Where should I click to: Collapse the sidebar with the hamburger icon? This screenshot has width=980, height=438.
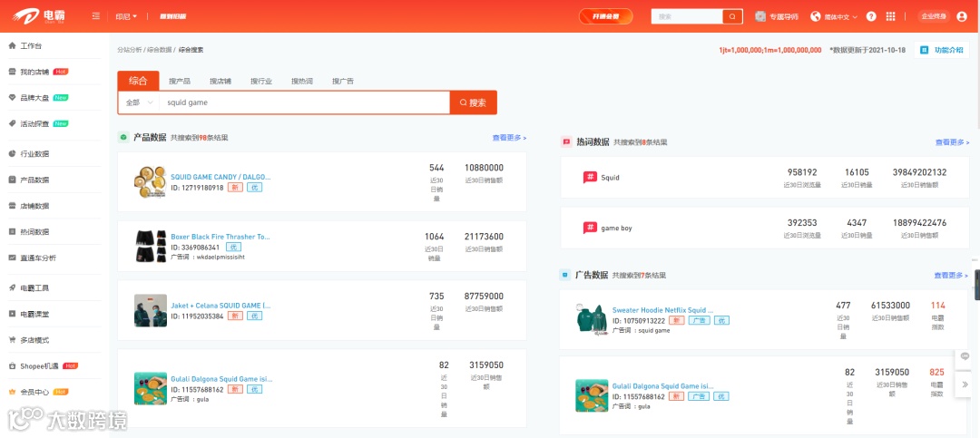95,16
